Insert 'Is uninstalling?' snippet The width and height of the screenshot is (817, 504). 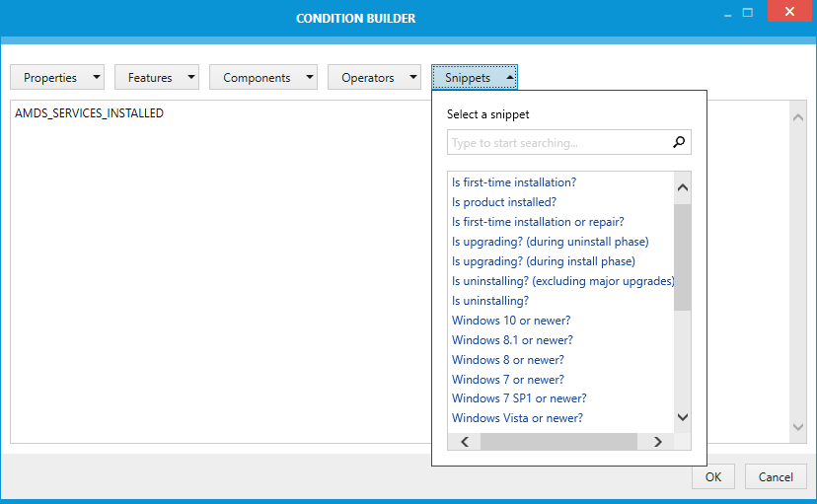pyautogui.click(x=490, y=301)
